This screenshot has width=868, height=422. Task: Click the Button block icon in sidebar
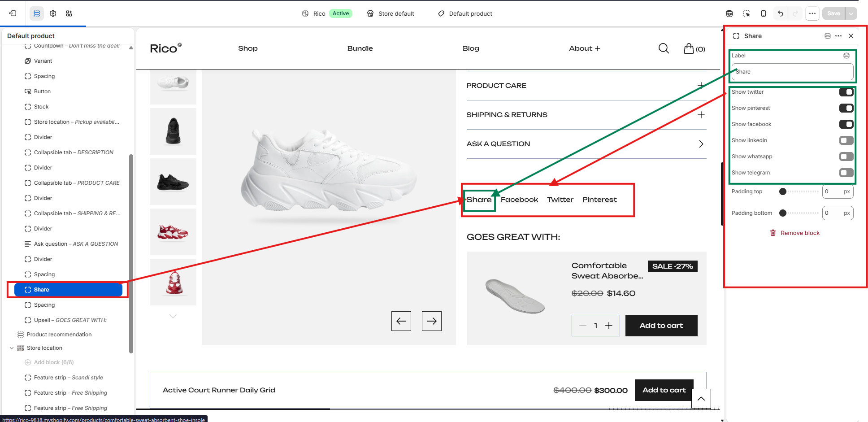[x=28, y=91]
